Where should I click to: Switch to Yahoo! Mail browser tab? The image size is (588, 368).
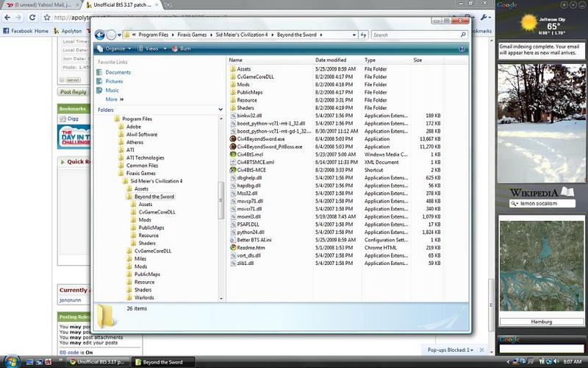pos(43,5)
